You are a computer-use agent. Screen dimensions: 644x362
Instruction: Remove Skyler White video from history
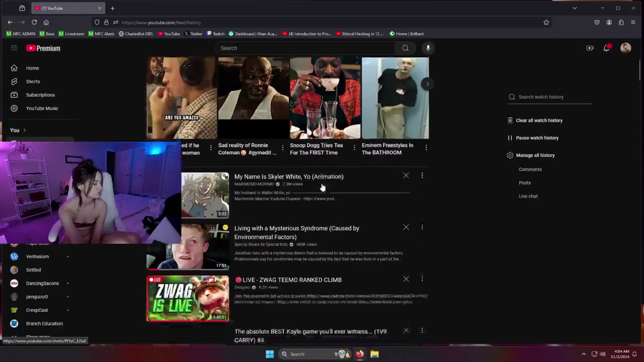(406, 175)
